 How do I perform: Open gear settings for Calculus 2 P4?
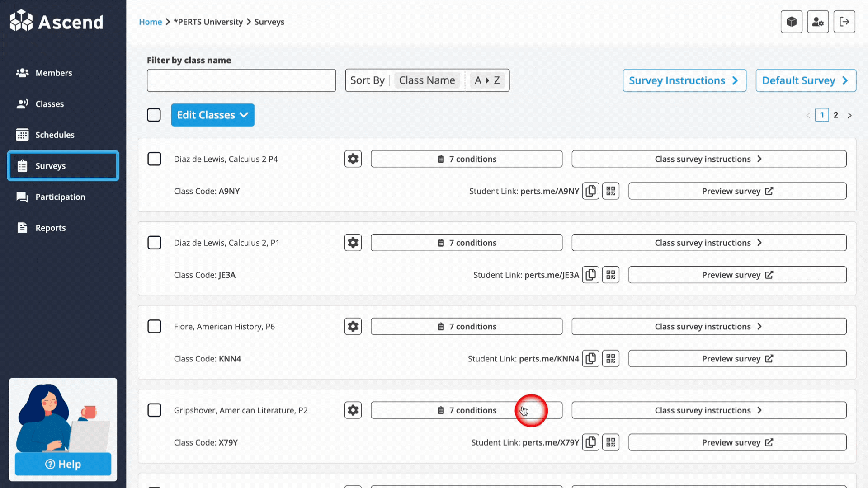(x=353, y=159)
